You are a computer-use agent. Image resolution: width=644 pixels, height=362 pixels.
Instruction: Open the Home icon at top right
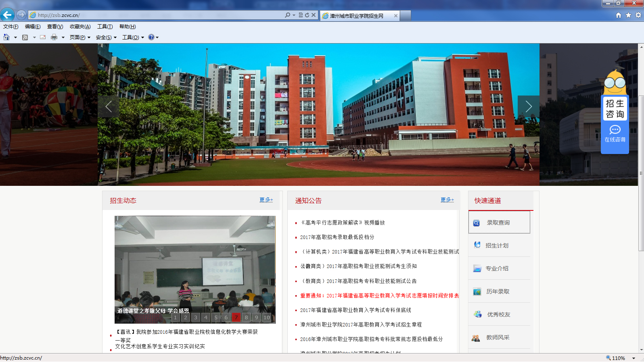[x=619, y=15]
